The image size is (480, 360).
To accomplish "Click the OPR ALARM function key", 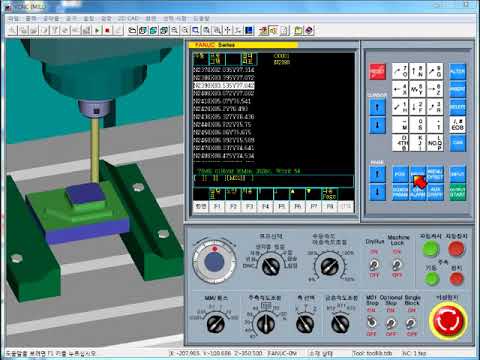I will [417, 193].
